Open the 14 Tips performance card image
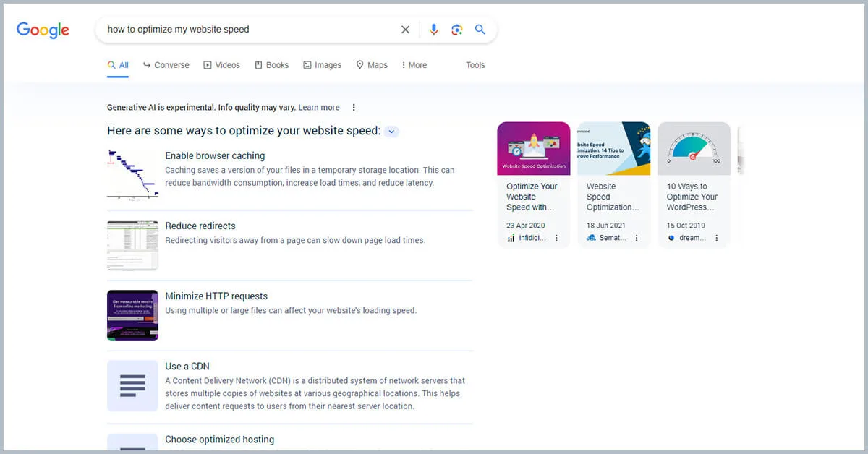 [x=614, y=148]
